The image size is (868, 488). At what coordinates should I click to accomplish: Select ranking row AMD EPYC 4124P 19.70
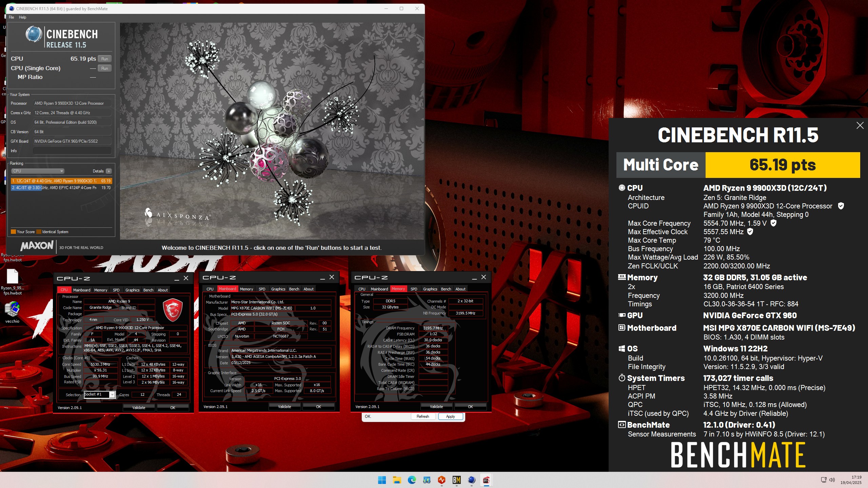click(x=61, y=187)
